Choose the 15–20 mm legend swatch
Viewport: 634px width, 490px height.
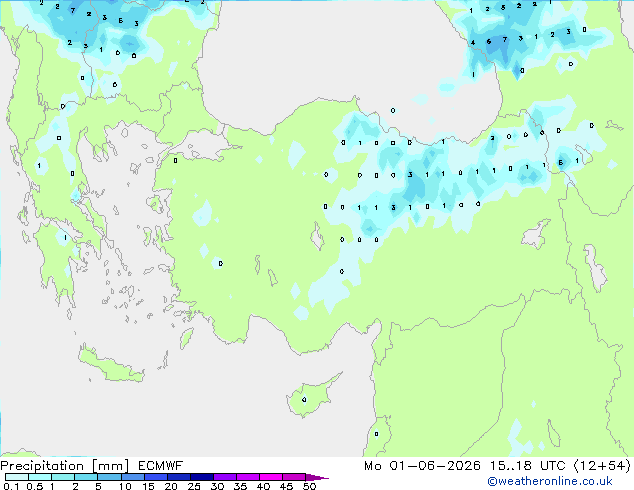pos(155,477)
